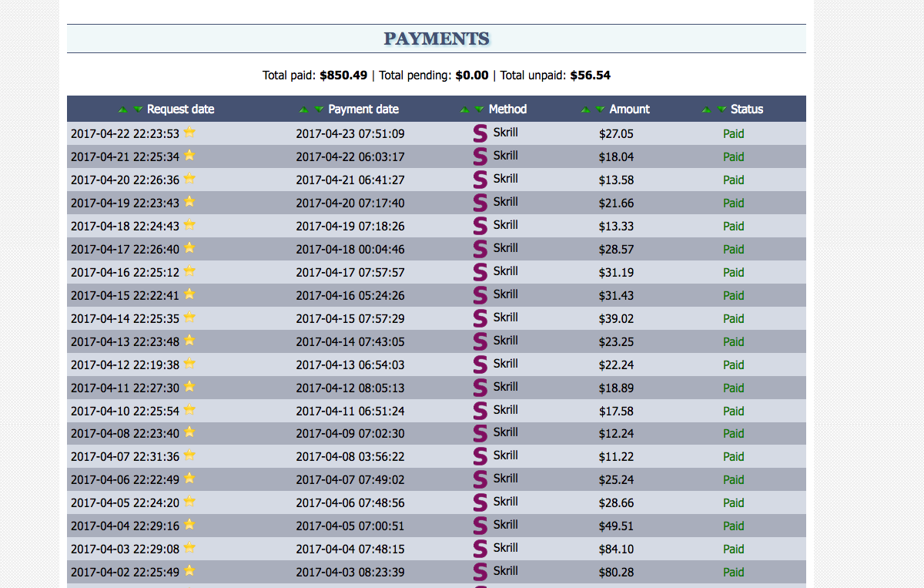Click Paid status in $25.24 row

[x=734, y=480]
